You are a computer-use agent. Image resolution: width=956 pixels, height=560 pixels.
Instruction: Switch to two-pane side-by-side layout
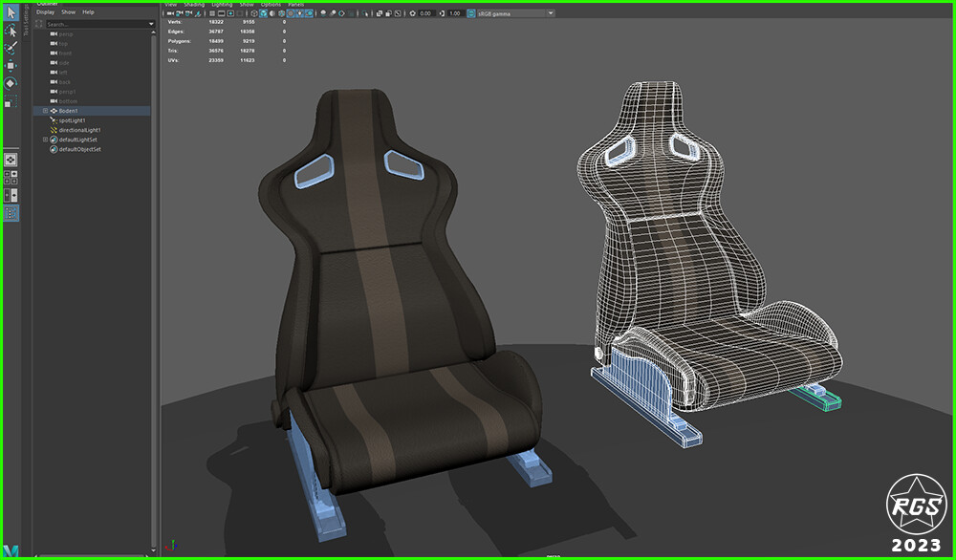click(x=11, y=195)
